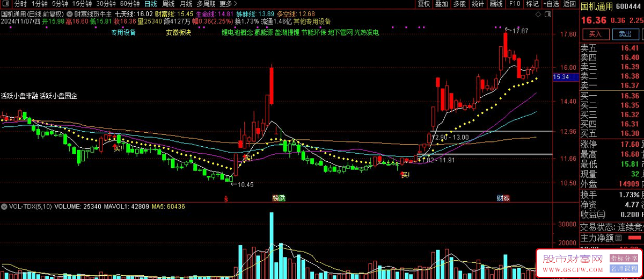Screen dimensions: 644x279
Task: Click the 返回 back button
Action: click(x=569, y=4)
